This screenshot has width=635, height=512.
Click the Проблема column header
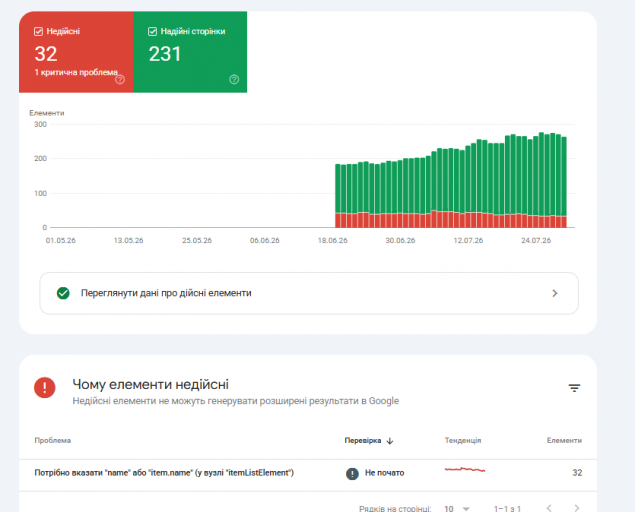53,440
